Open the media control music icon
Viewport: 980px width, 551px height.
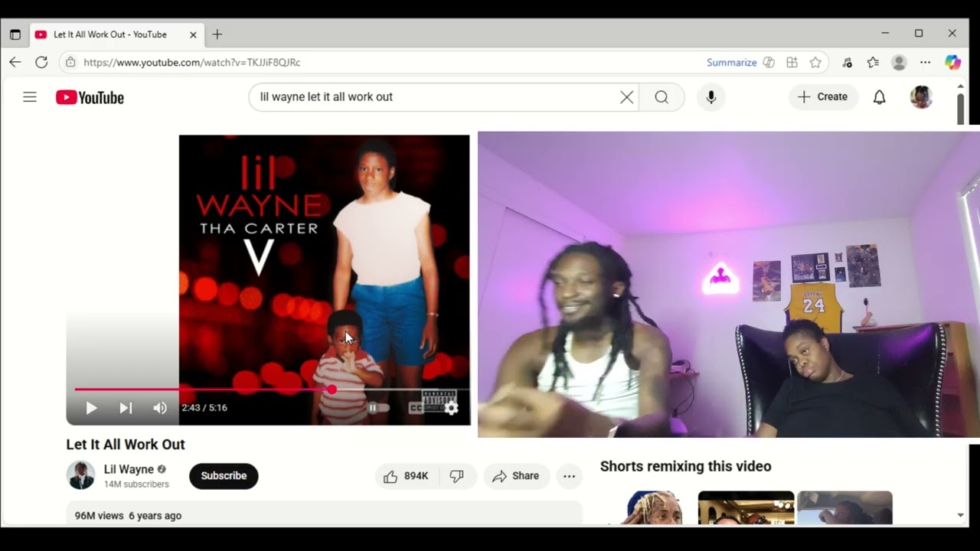847,63
